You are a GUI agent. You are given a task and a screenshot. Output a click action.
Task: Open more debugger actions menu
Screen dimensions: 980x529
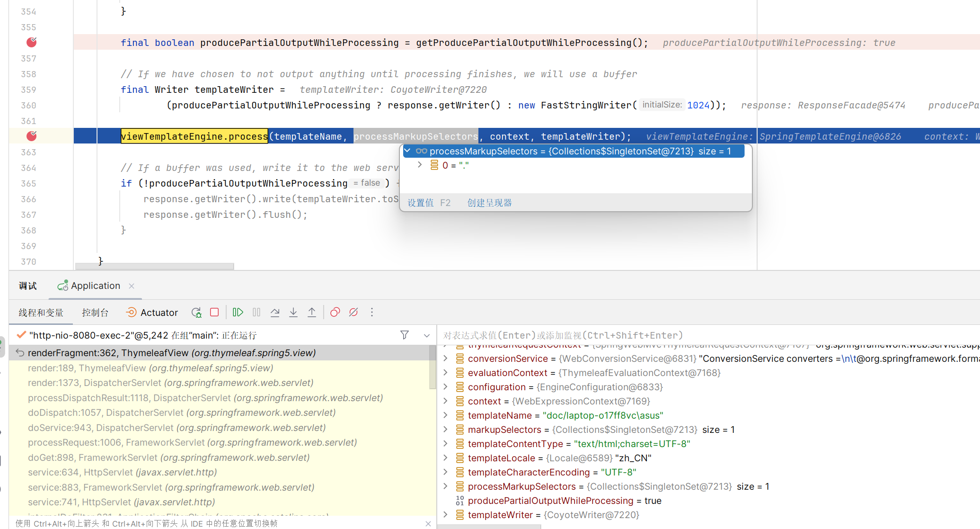372,313
